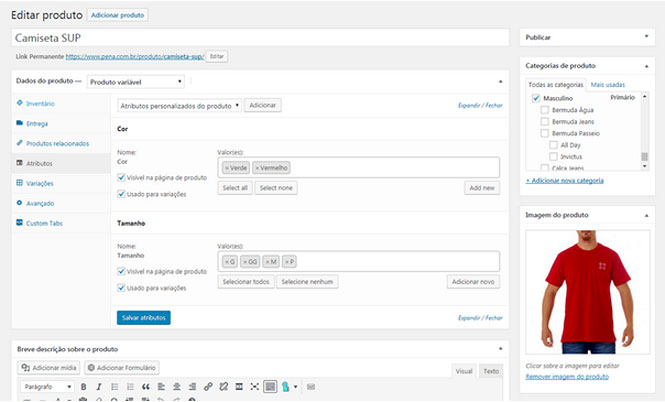Open 'Atributos personalizados do produto' dropdown
Viewport: 665px width, 402px height.
pos(179,105)
